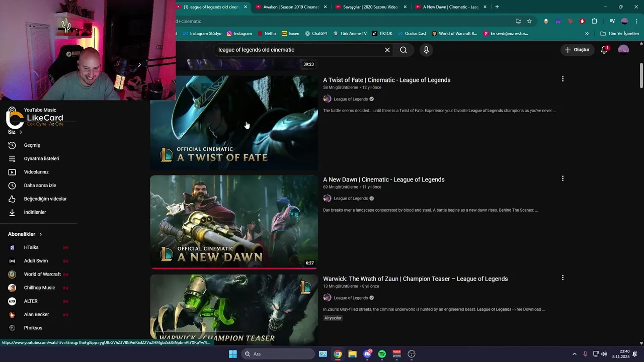This screenshot has width=644, height=362.
Task: Open more options for A New Dawn video
Action: pyautogui.click(x=562, y=178)
